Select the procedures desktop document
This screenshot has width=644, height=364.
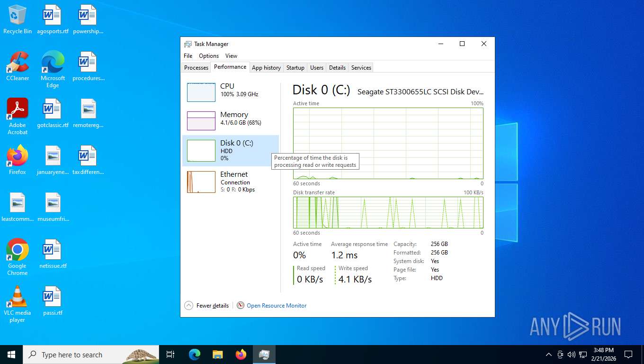[88, 66]
